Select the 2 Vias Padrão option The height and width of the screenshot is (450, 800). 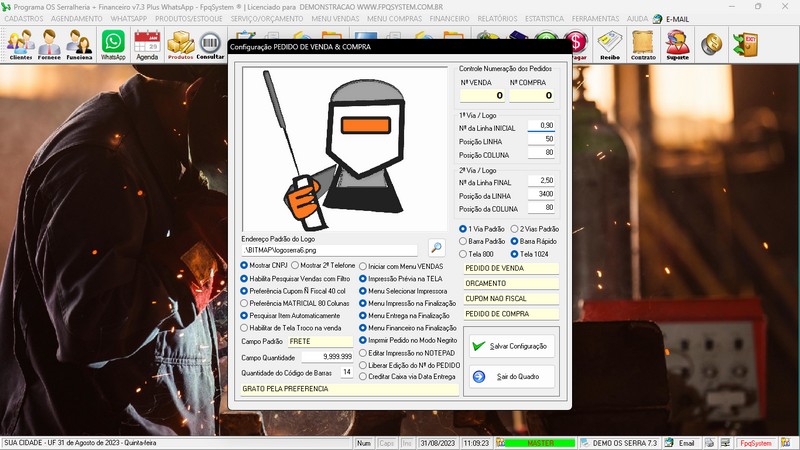pos(535,229)
